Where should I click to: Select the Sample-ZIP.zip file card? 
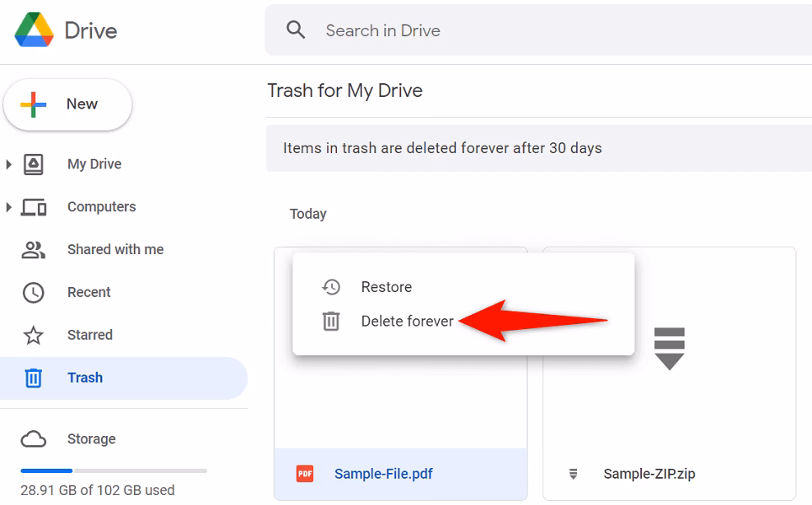tap(670, 370)
